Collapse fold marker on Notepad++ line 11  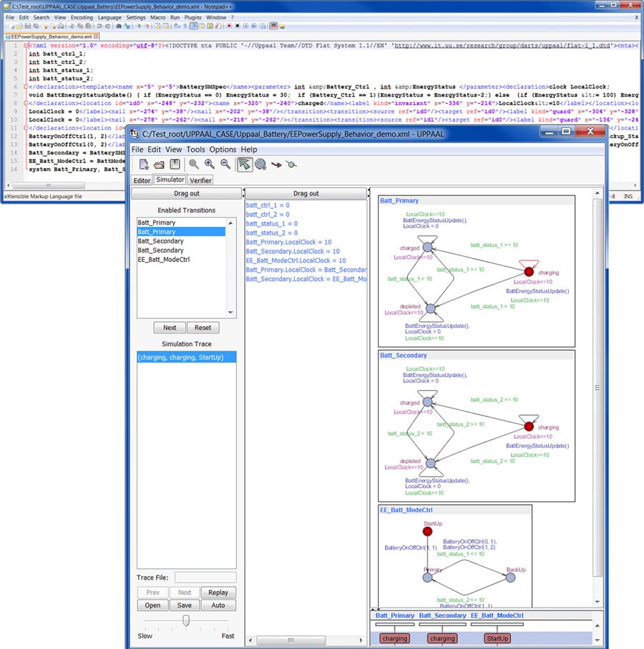coord(26,128)
